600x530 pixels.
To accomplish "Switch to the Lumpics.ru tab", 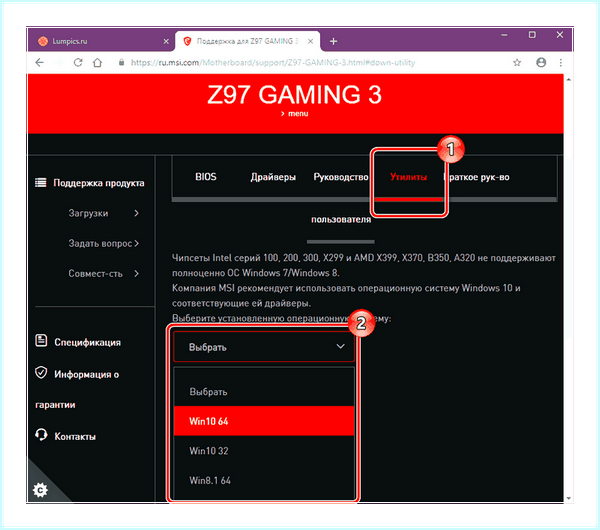I will [101, 41].
